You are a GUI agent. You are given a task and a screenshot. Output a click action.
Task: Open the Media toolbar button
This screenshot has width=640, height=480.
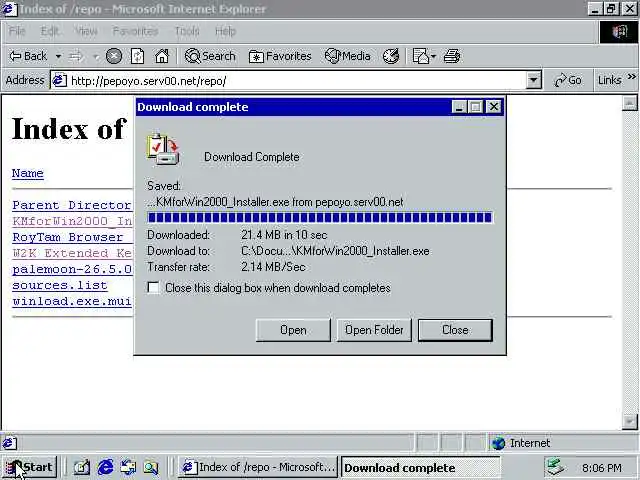pos(348,56)
